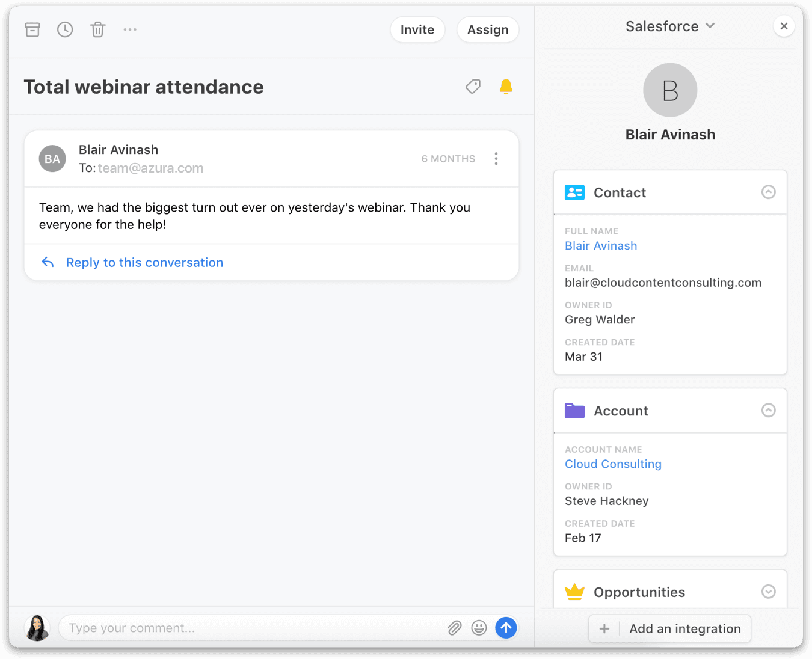Viewport: 812px width, 659px height.
Task: Open the Salesforce integration dropdown
Action: [x=669, y=26]
